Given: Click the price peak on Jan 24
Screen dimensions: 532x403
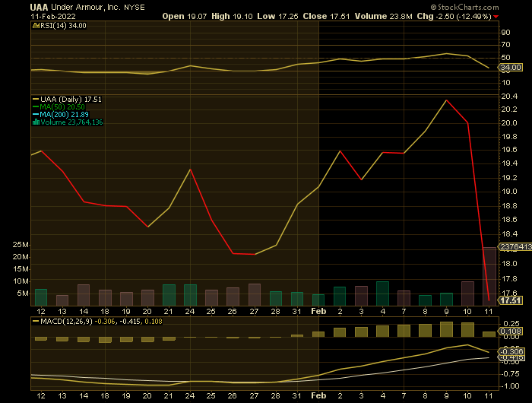Looking at the screenshot, I should (x=190, y=169).
